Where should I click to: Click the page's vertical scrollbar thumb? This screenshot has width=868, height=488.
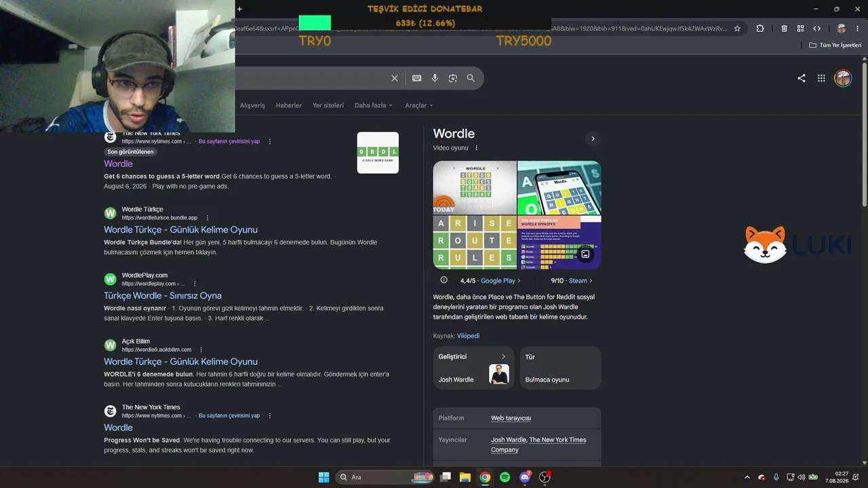coord(864,136)
